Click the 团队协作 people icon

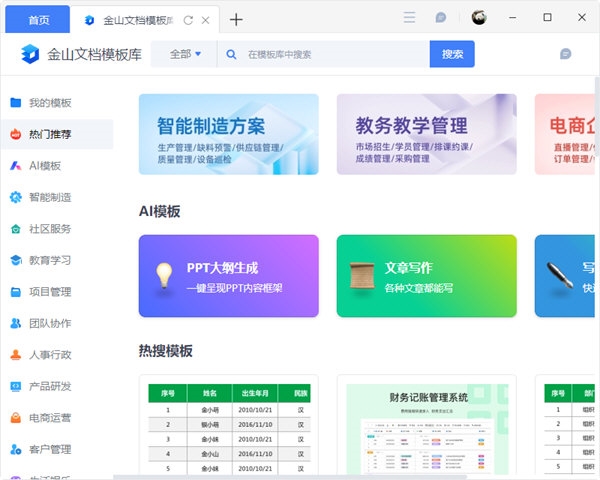[16, 323]
